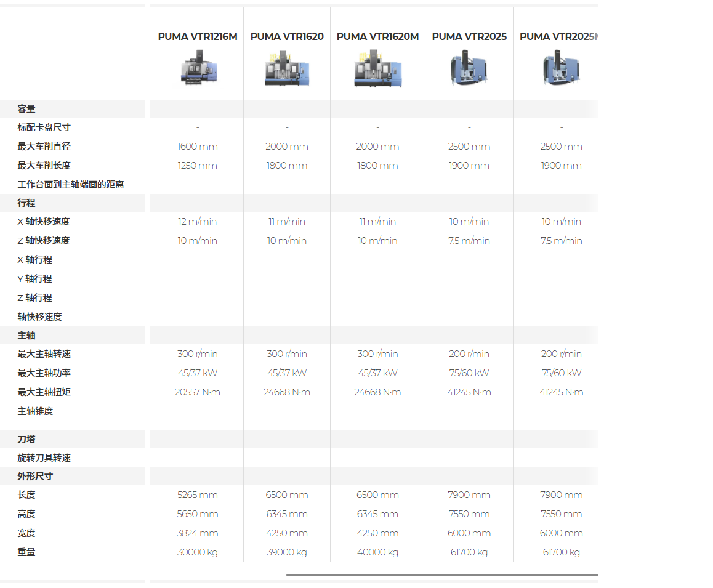
Task: Click the 12 m/min X-axis rapid value
Action: [198, 222]
